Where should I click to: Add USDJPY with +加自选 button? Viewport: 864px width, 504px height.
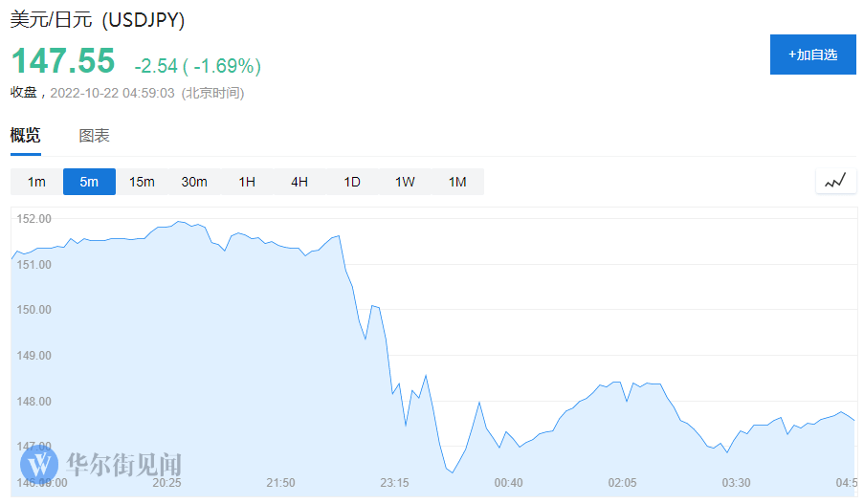[813, 55]
